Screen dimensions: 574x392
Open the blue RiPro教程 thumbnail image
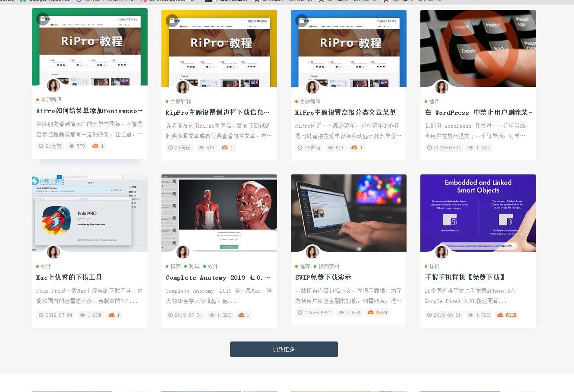point(349,48)
